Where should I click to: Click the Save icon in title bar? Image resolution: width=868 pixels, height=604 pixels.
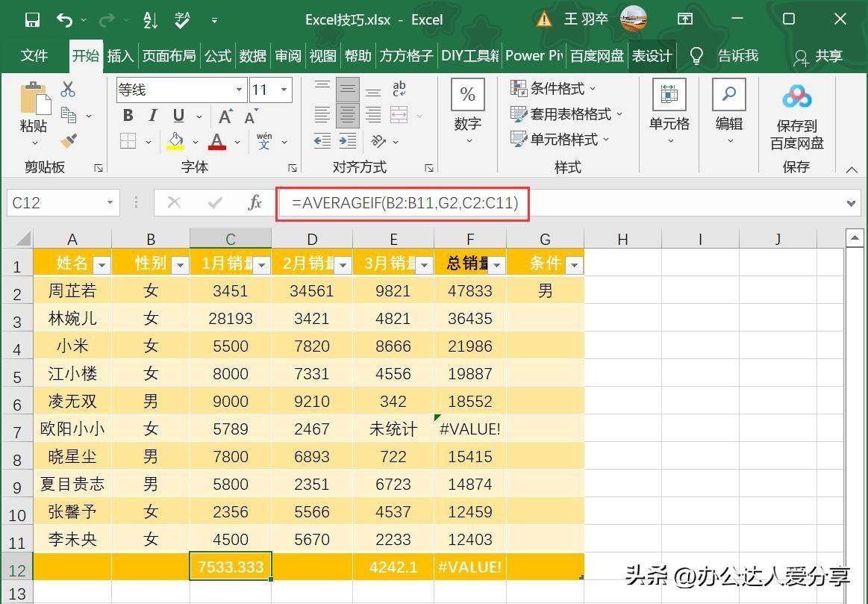[31, 20]
